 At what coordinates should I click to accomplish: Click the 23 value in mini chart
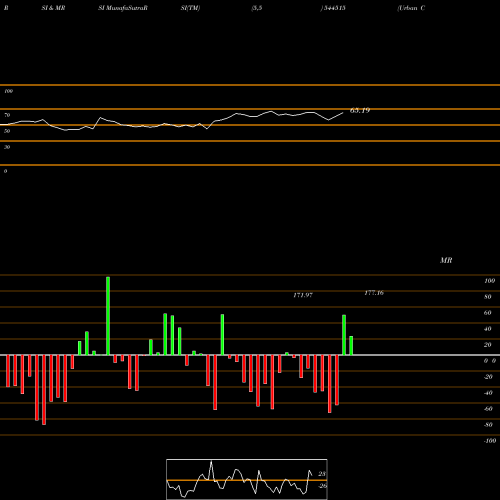pos(322,474)
